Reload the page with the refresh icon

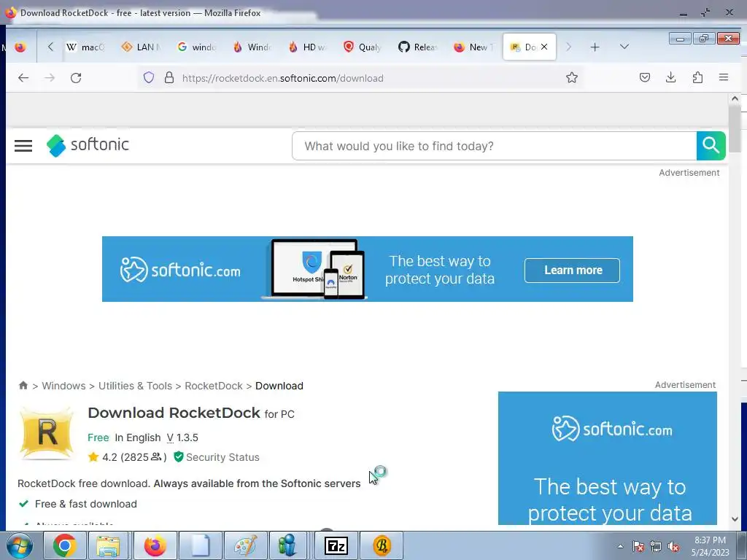(76, 77)
